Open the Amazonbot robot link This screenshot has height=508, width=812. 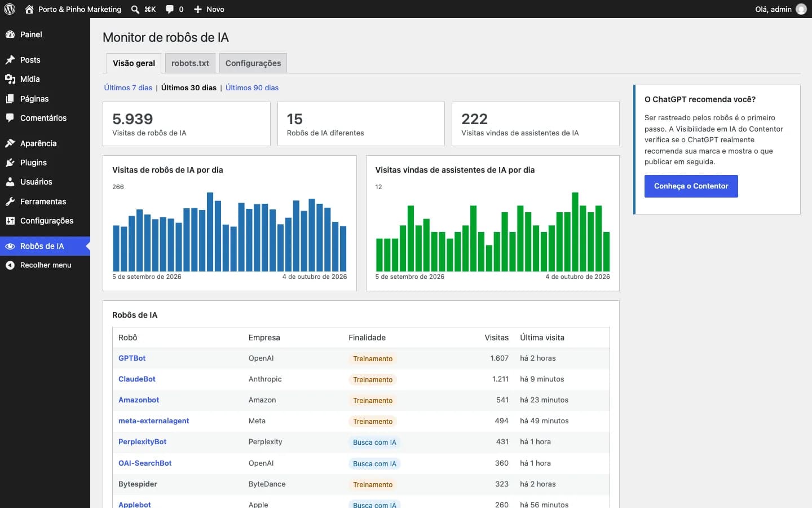[x=139, y=400]
